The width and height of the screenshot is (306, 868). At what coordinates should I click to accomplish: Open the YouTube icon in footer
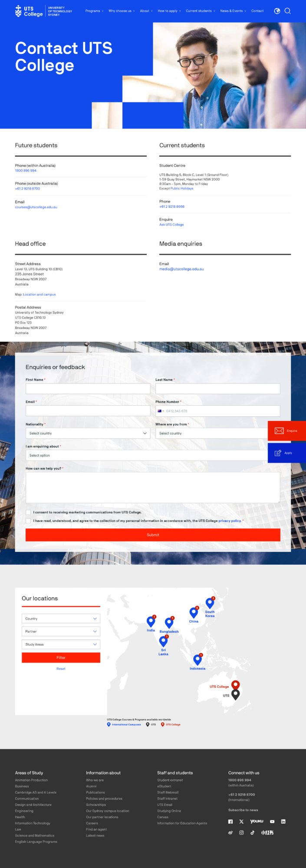tap(272, 822)
